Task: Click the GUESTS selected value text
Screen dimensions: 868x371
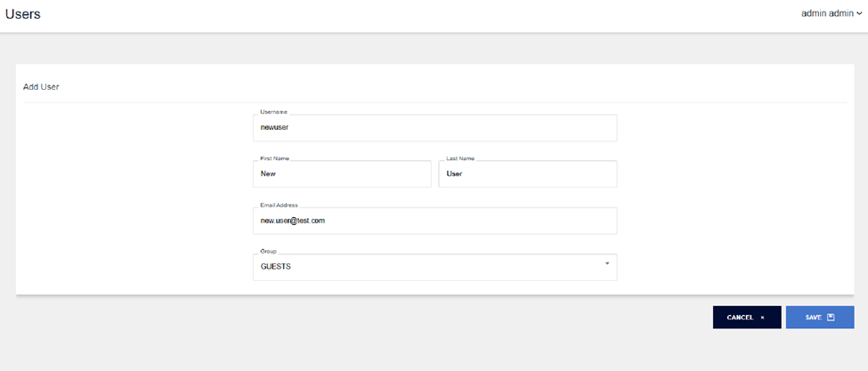Action: pos(275,267)
